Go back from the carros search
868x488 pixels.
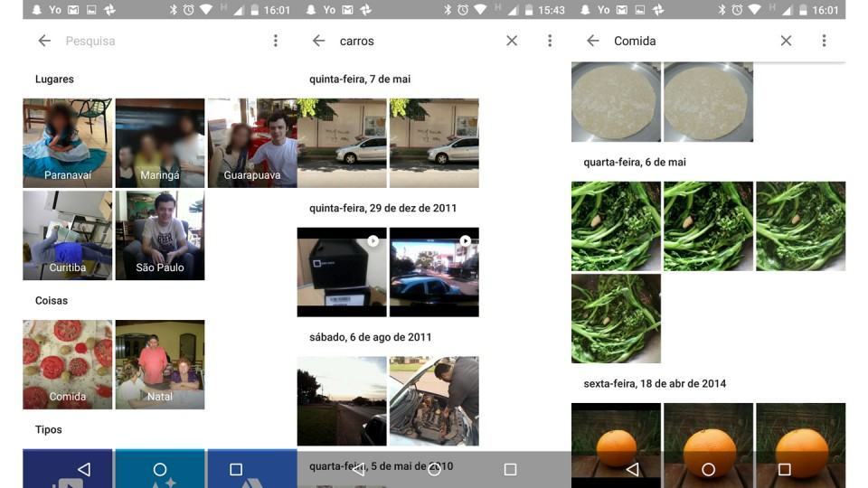pyautogui.click(x=318, y=41)
